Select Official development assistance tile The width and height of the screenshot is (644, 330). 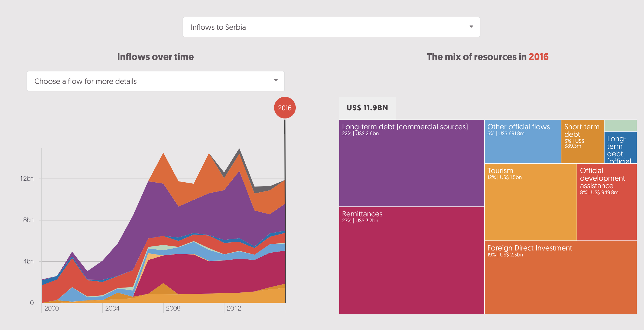point(607,202)
